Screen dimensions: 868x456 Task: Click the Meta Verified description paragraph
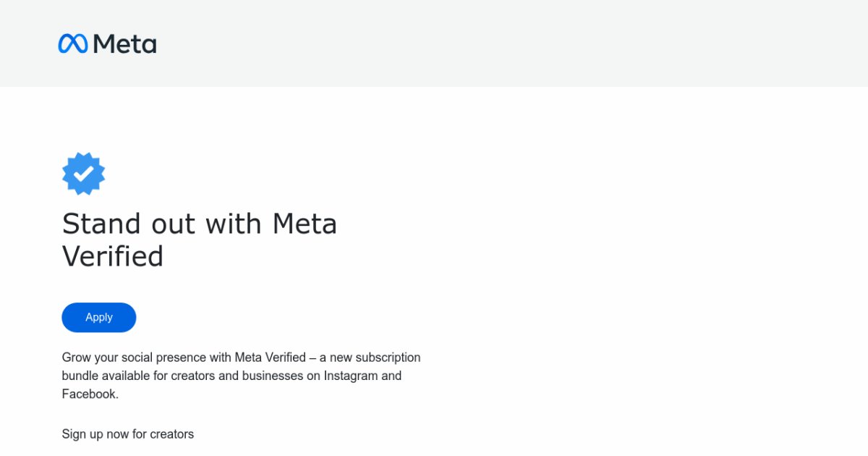pyautogui.click(x=242, y=375)
